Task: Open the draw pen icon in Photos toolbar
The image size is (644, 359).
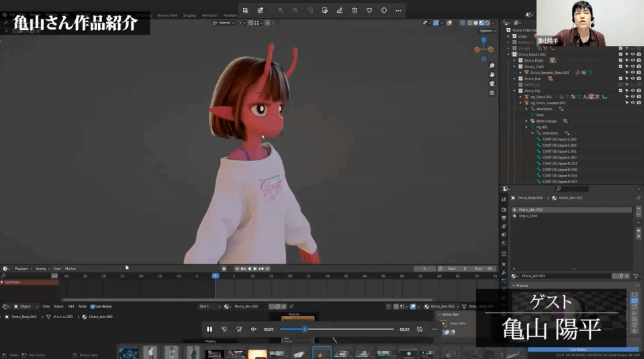Action: pos(340,10)
